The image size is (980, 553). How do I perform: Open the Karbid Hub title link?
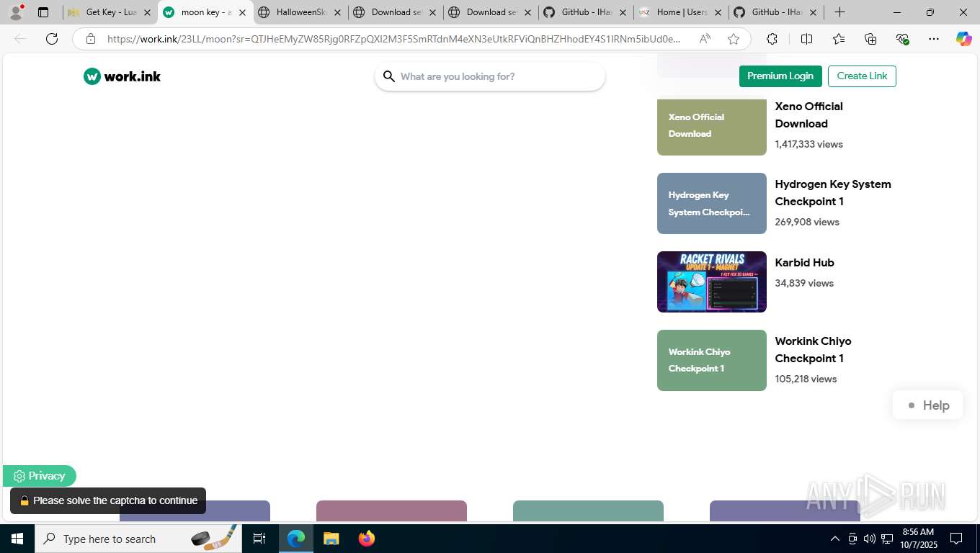coord(804,263)
